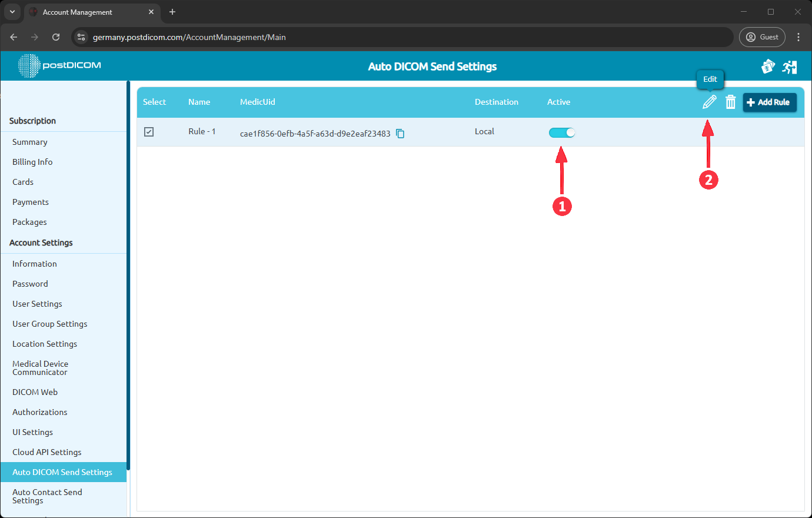This screenshot has height=518, width=812.
Task: Open the browser's three-dot menu icon
Action: [x=798, y=36]
